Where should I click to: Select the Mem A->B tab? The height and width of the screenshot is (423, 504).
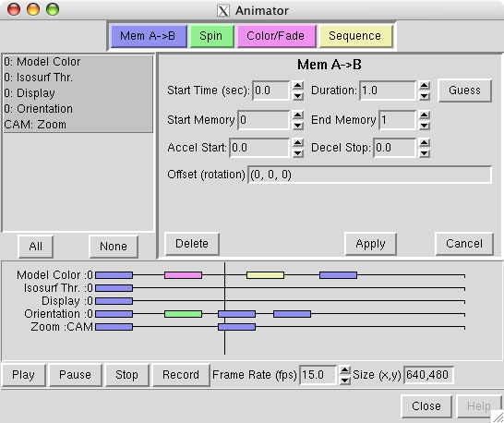coord(149,36)
